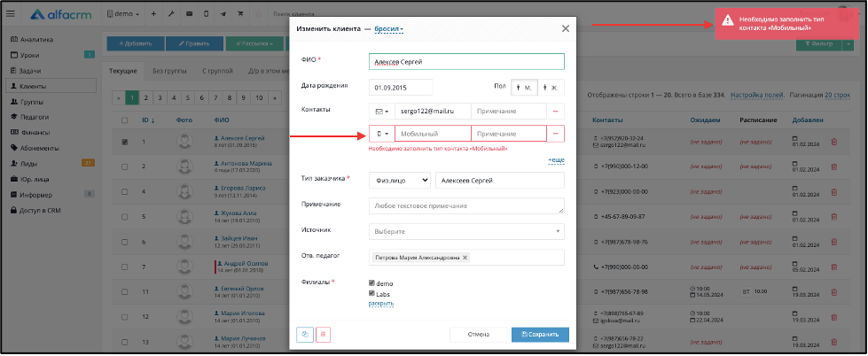Open the hamburger menu in top bar

(x=10, y=14)
